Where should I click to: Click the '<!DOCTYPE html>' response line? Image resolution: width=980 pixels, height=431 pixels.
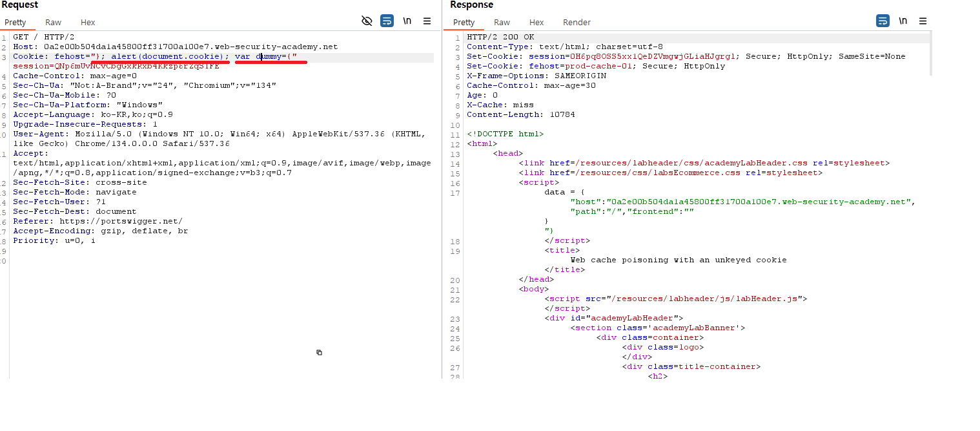(505, 134)
